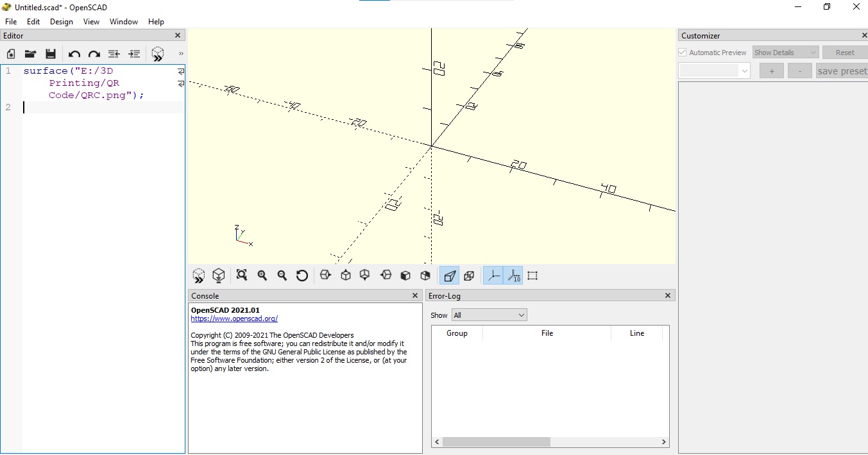Image resolution: width=868 pixels, height=455 pixels.
Task: Close the Console panel
Action: click(415, 295)
